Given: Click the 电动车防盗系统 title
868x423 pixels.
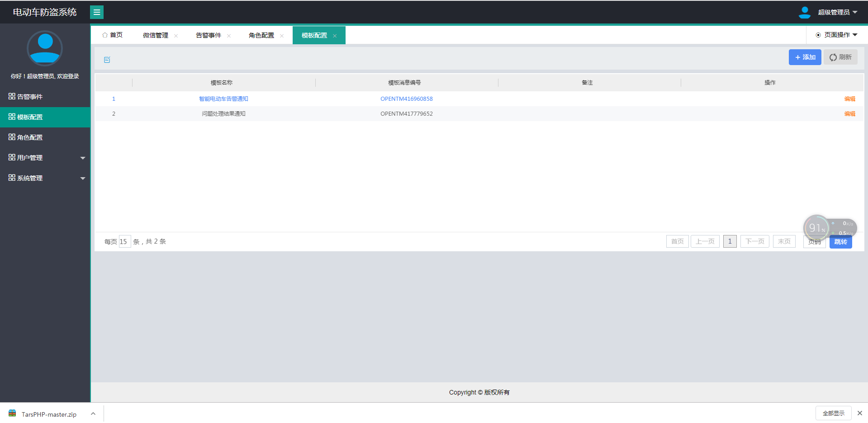Looking at the screenshot, I should [x=45, y=12].
